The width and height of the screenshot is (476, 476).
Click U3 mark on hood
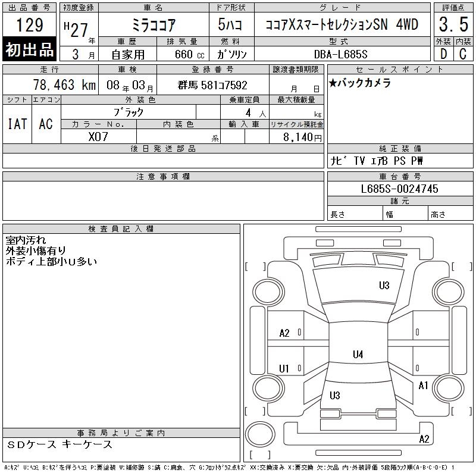coord(384,286)
